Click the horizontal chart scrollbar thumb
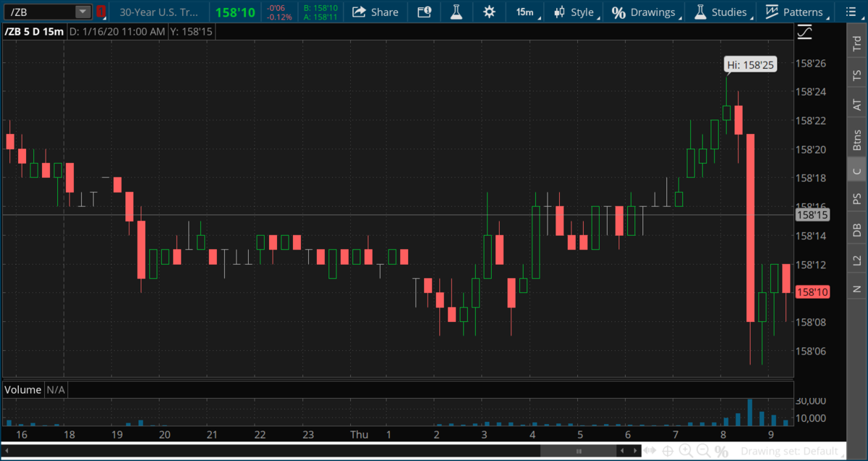 [577, 451]
